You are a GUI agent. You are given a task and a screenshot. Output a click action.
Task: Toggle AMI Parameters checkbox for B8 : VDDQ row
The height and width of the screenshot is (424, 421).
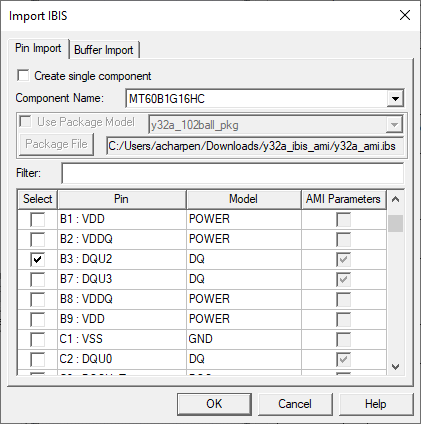[343, 299]
